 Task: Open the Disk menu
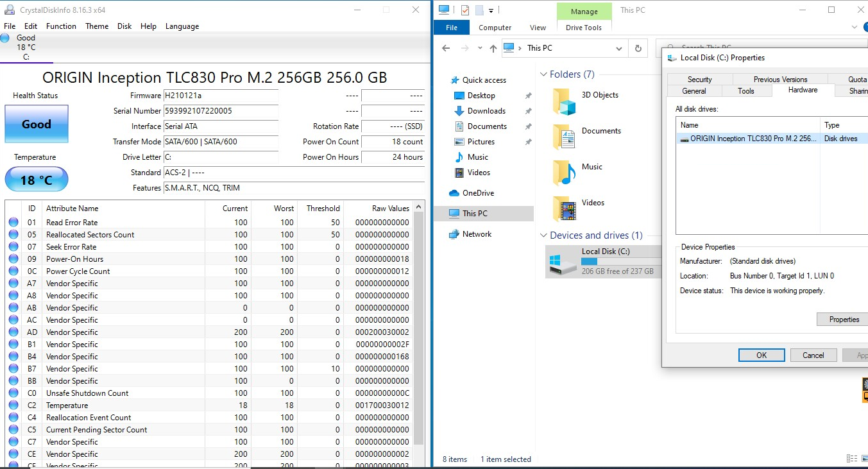[124, 26]
